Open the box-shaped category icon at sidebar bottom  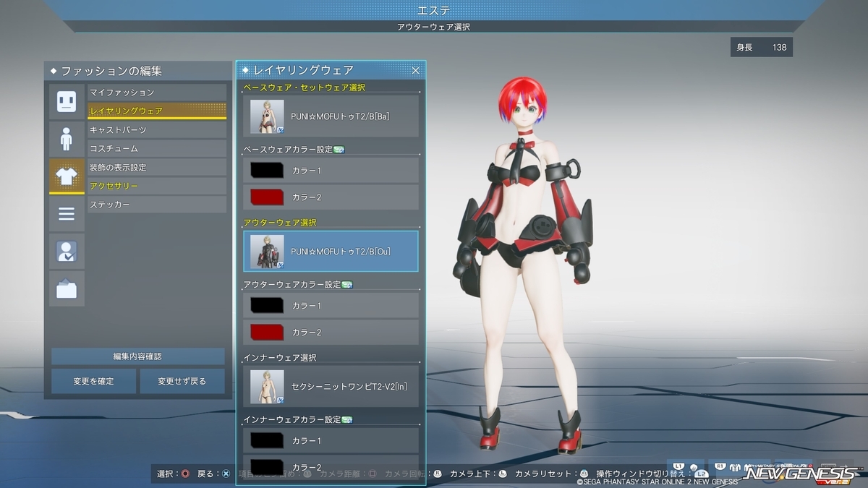point(67,289)
